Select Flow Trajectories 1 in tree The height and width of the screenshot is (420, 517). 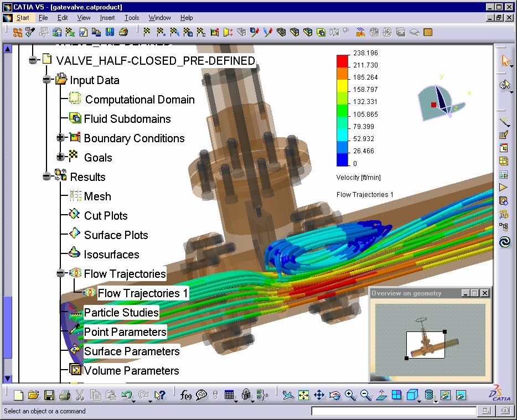pyautogui.click(x=142, y=293)
